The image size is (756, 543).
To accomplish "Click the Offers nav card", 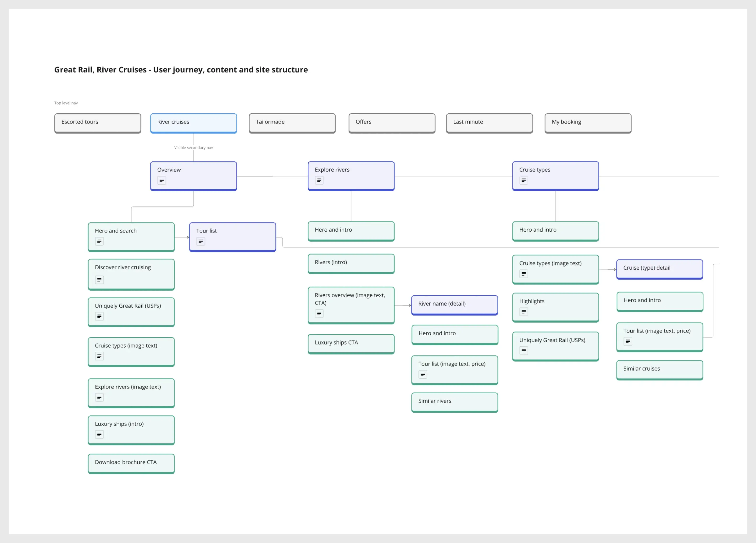I will [x=392, y=123].
